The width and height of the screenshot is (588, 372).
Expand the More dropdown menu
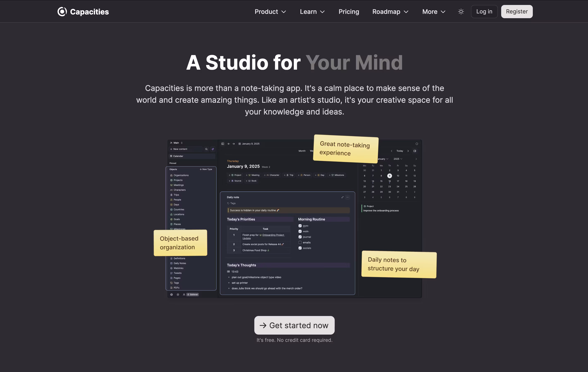click(x=434, y=12)
